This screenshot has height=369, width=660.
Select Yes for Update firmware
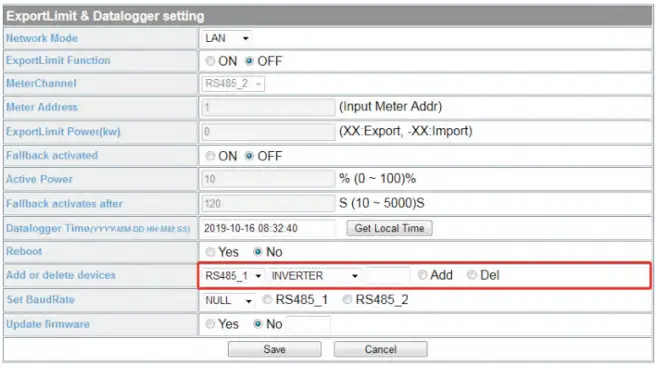(x=210, y=324)
